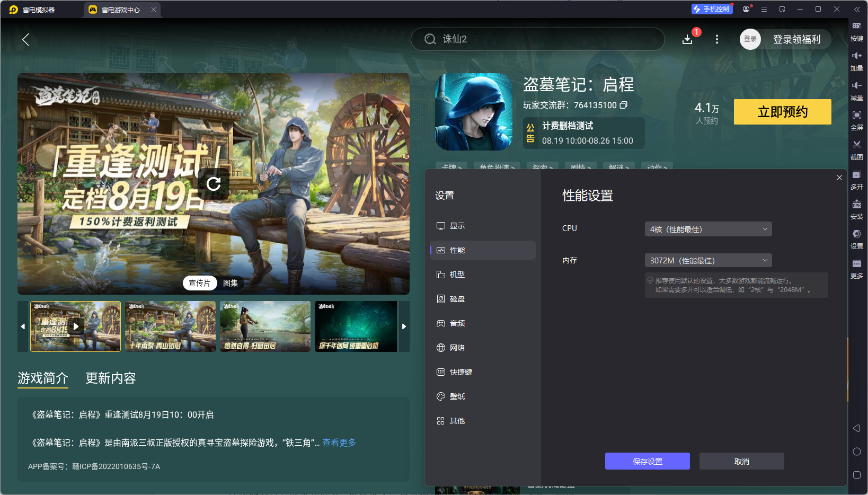Image resolution: width=868 pixels, height=495 pixels.
Task: Open 快捷键 shortcut settings
Action: click(483, 372)
